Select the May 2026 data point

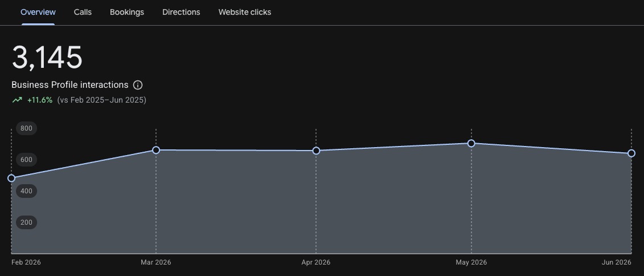tap(471, 144)
